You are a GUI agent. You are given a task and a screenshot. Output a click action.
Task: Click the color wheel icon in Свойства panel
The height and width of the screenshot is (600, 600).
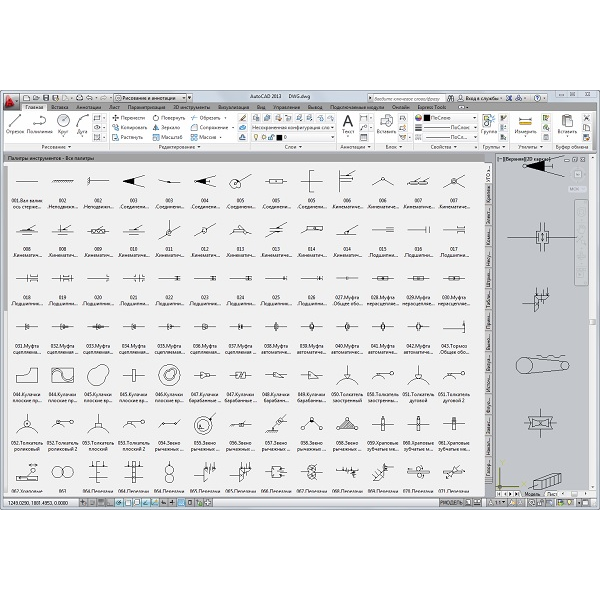418,118
